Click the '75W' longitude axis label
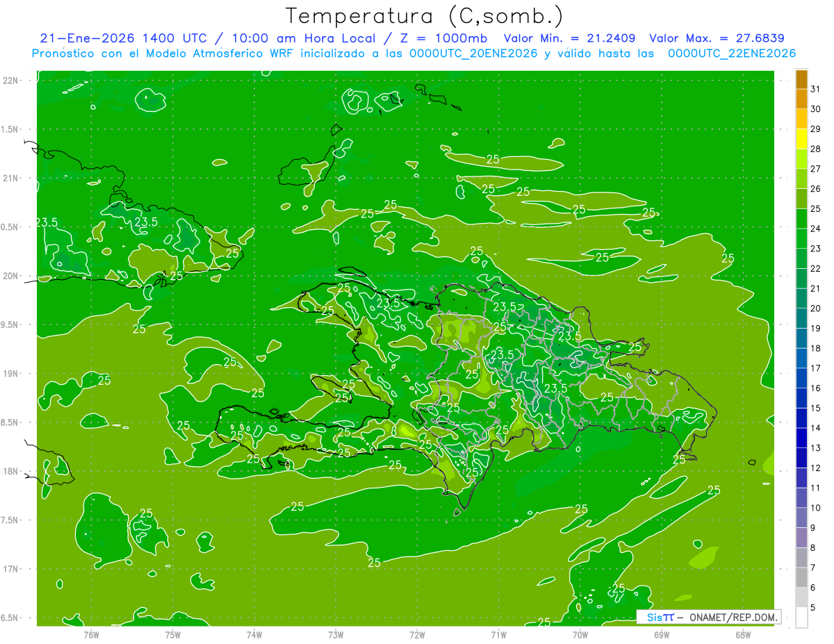The width and height of the screenshot is (834, 644). [173, 634]
